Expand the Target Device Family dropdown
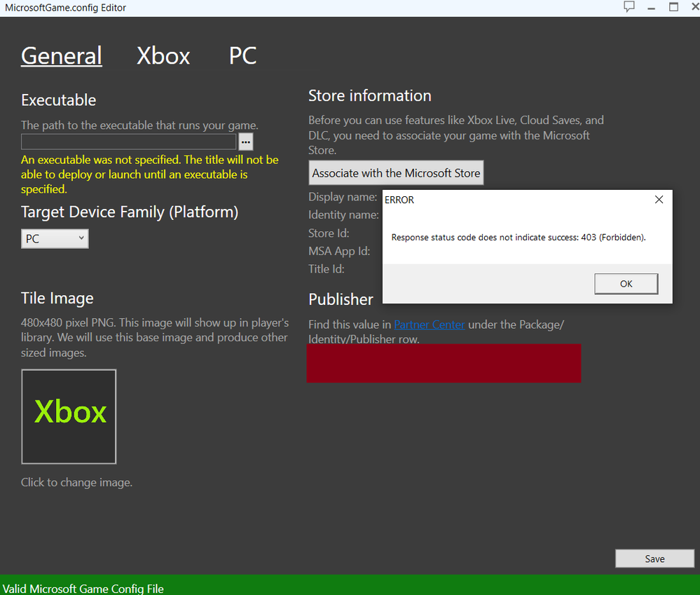 [x=55, y=239]
